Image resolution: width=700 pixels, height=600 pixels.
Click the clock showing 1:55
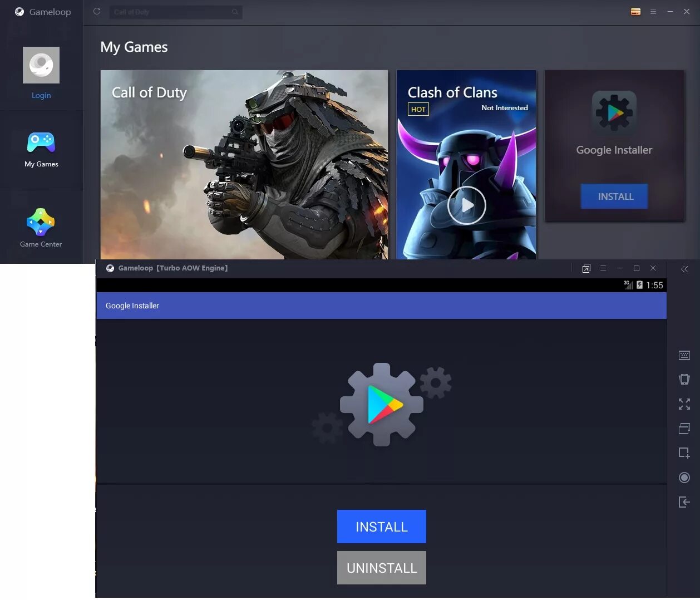(655, 286)
